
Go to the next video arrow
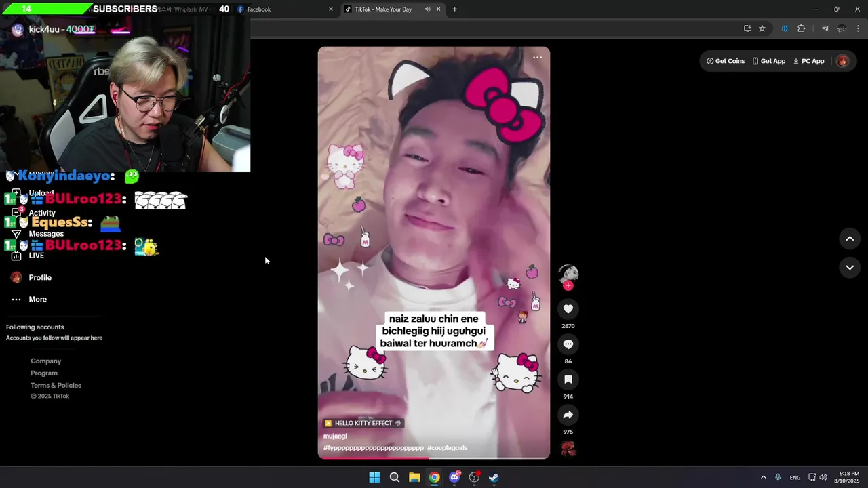[x=850, y=268]
